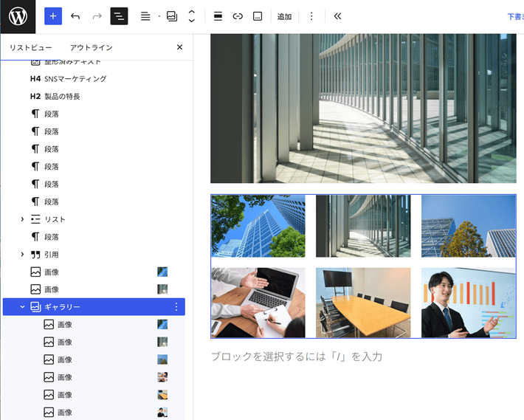Select 画像 child with meeting table thumbnail
The image size is (524, 420).
[94, 395]
